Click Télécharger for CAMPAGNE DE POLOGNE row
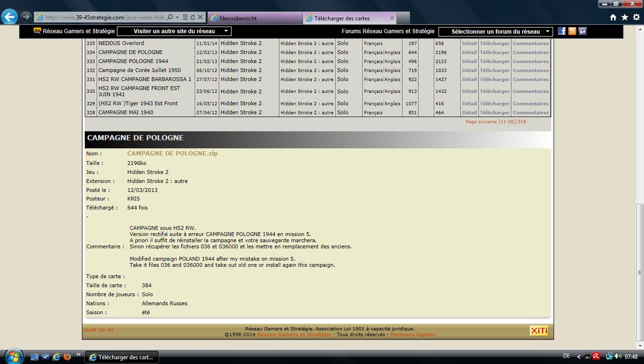 tap(494, 52)
